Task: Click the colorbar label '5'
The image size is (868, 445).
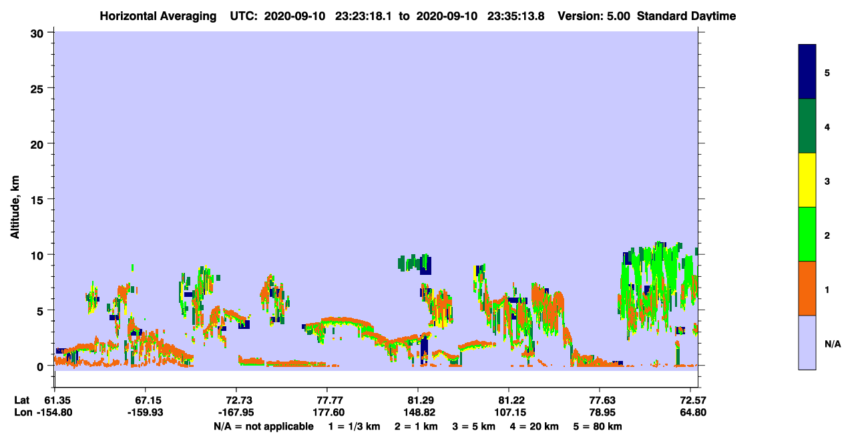Action: (x=827, y=73)
